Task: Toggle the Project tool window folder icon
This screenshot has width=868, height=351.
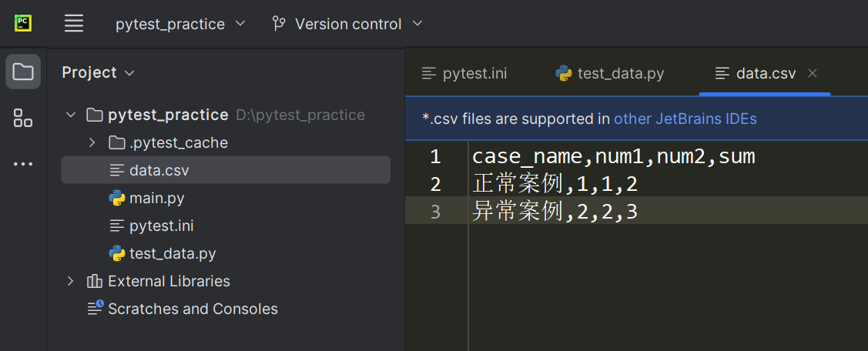Action: coord(23,72)
